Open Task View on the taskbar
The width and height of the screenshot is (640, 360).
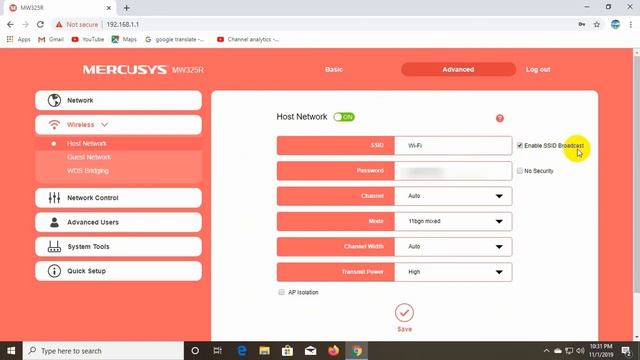pyautogui.click(x=218, y=351)
